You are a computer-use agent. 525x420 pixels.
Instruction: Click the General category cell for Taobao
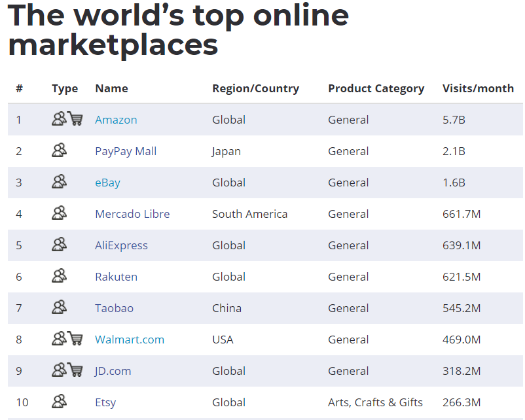point(348,308)
